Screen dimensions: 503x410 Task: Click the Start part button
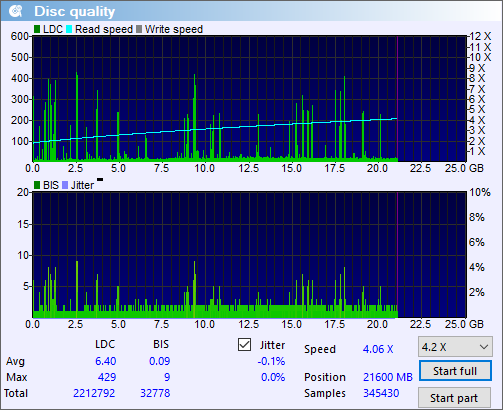click(x=454, y=398)
